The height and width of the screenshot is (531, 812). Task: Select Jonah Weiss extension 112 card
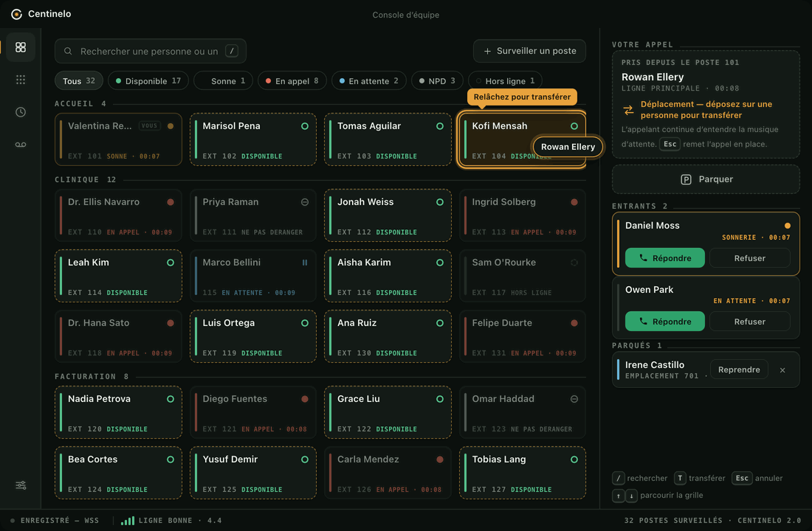click(x=388, y=215)
